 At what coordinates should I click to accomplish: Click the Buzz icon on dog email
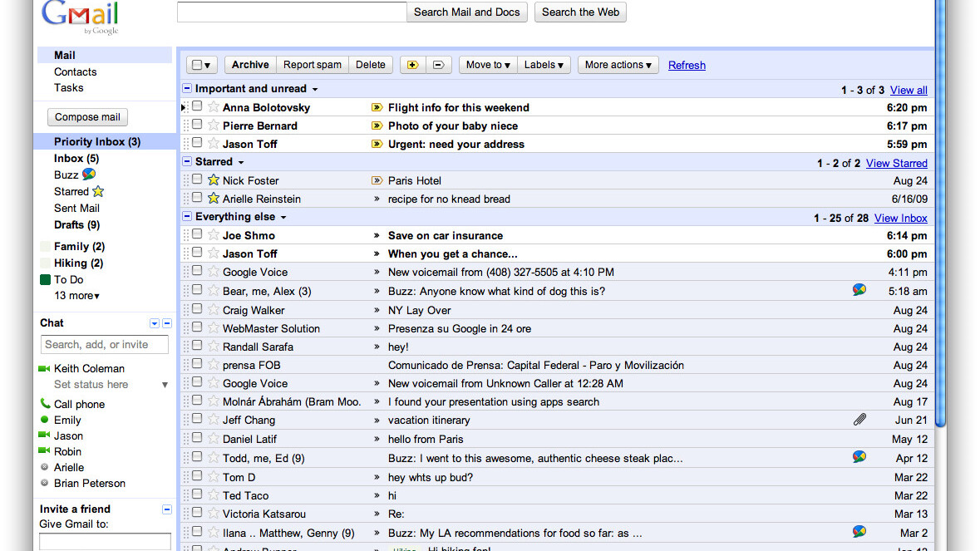click(x=859, y=290)
